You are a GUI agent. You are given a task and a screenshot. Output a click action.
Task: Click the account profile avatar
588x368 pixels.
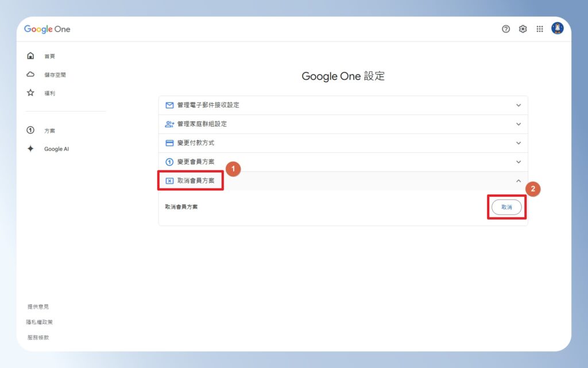[557, 28]
